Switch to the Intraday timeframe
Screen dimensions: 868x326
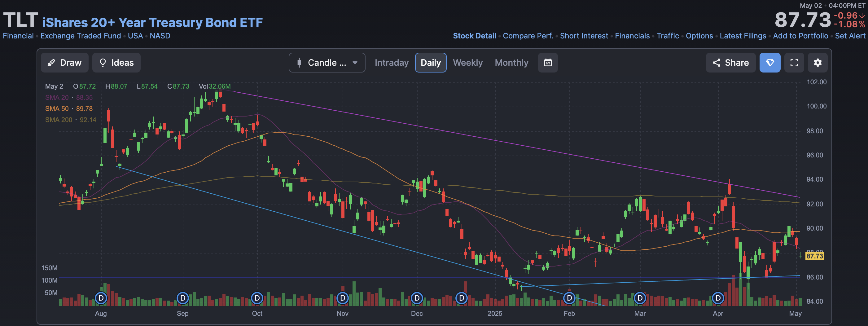pyautogui.click(x=392, y=63)
